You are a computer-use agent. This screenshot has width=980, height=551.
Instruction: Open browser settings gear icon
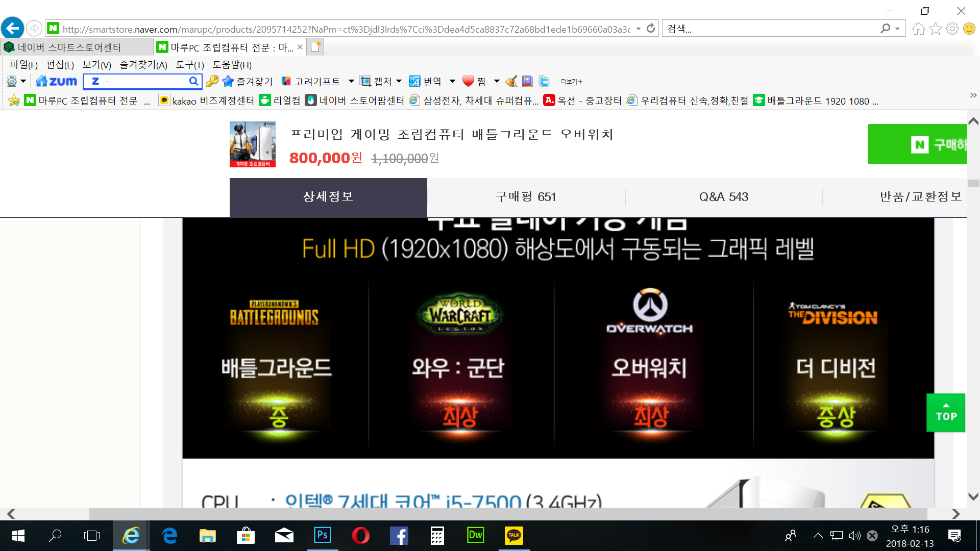[952, 29]
